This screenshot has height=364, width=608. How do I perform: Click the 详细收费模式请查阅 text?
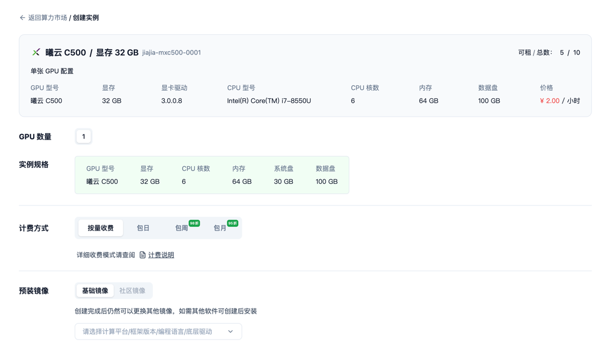pyautogui.click(x=106, y=255)
